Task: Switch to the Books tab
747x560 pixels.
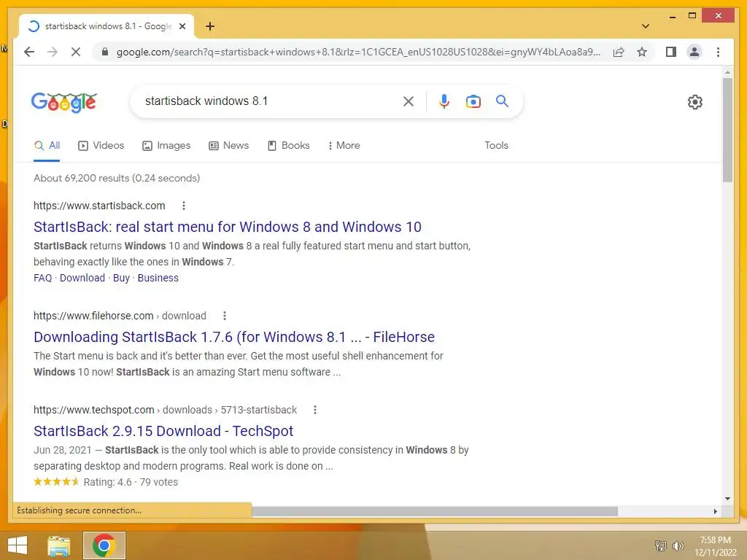Action: [289, 146]
